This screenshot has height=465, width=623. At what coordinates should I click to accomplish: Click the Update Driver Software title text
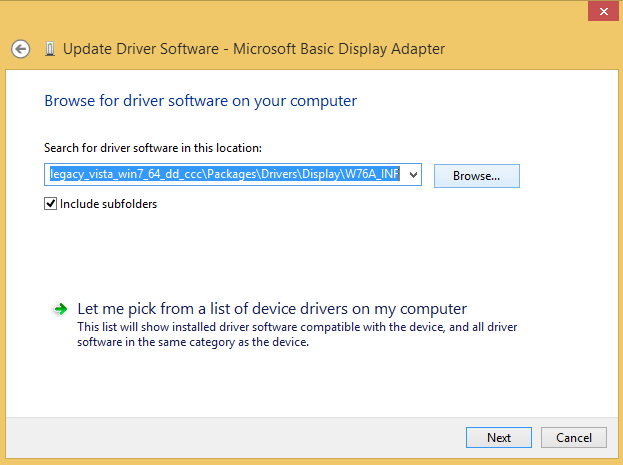click(x=254, y=48)
